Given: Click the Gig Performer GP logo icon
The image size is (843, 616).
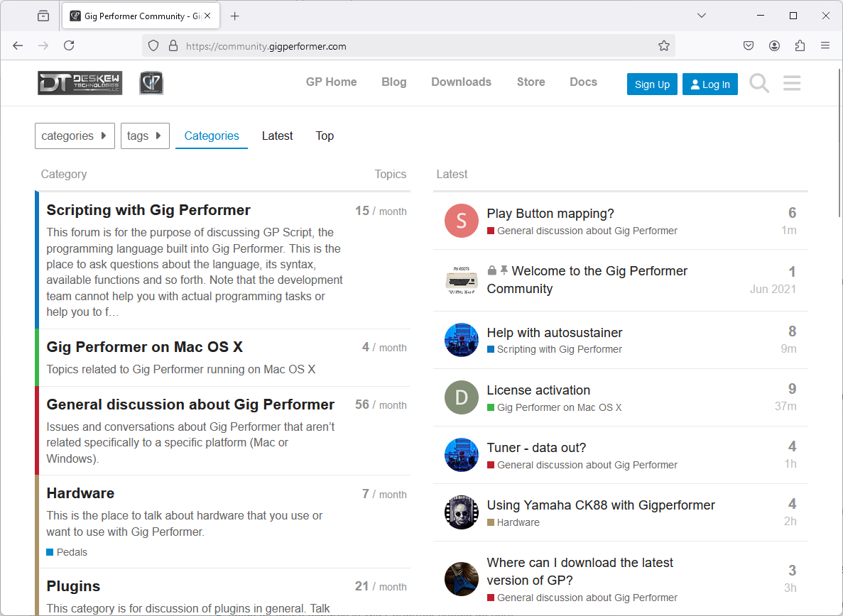Looking at the screenshot, I should [x=151, y=83].
